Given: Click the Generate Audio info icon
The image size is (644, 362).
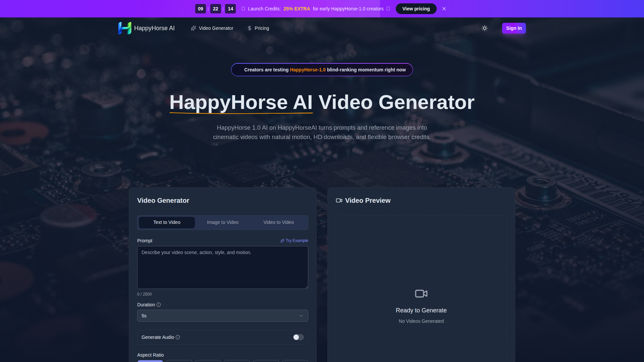Looking at the screenshot, I should point(178,337).
